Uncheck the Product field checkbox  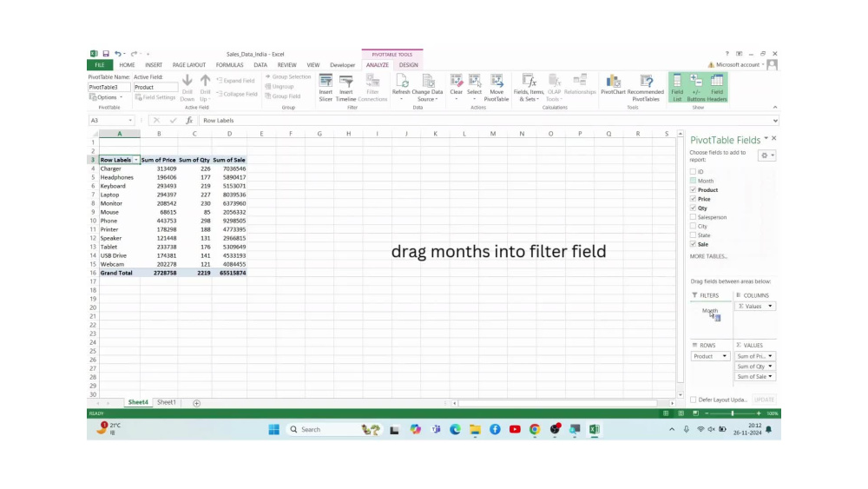[693, 190]
